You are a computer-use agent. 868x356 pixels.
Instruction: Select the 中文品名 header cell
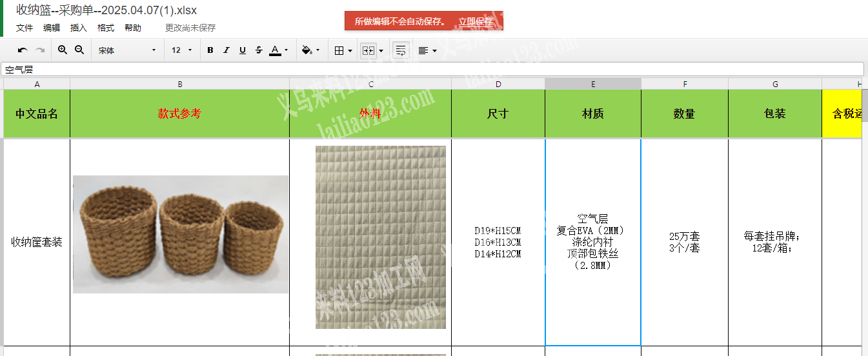click(37, 114)
